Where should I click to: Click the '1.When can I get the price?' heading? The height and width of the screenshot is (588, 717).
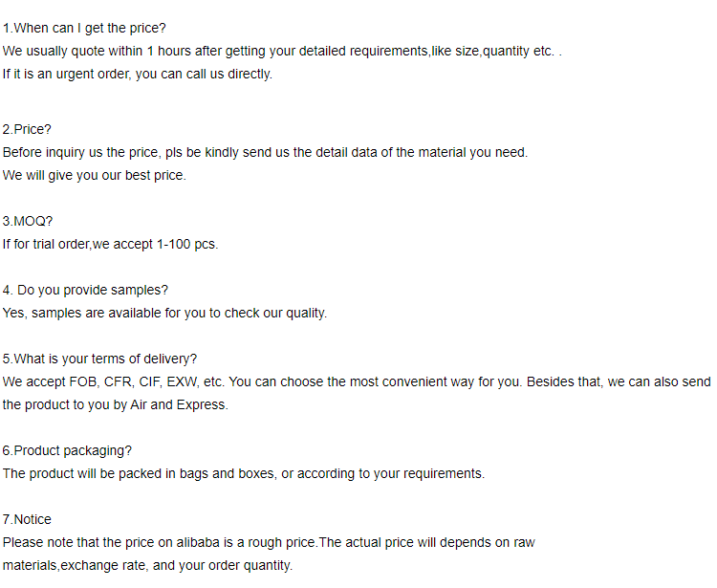tap(84, 28)
